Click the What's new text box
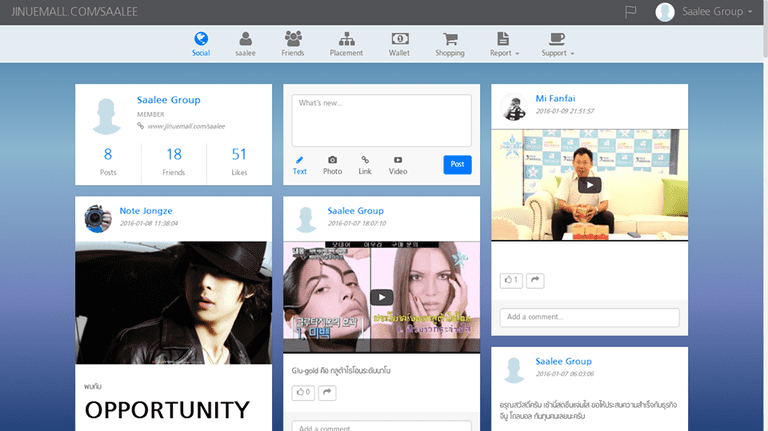Viewport: 768px width, 431px height. pyautogui.click(x=382, y=120)
